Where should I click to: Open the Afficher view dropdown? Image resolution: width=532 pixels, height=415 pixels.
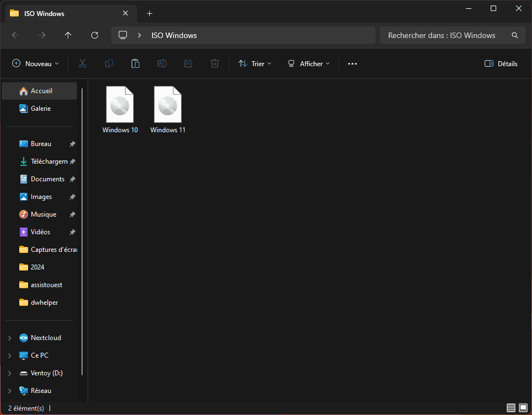(x=309, y=63)
